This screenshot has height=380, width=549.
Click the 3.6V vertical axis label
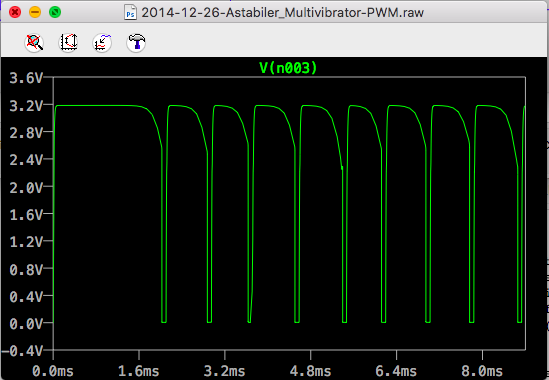click(x=26, y=78)
